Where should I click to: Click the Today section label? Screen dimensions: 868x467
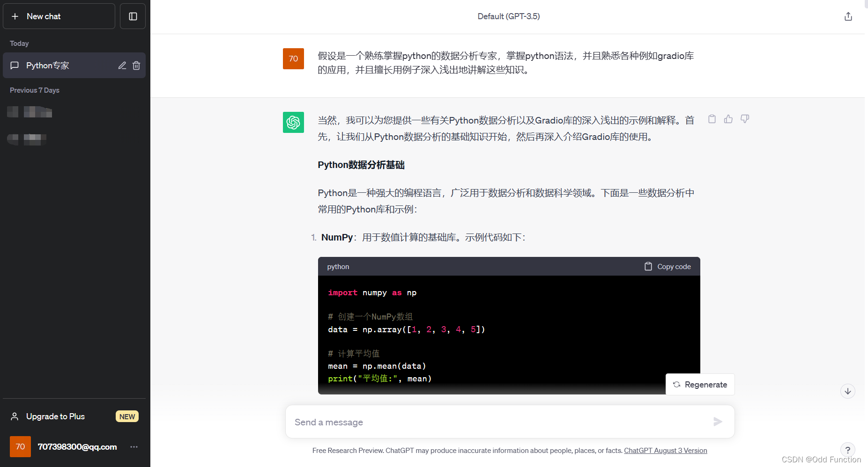(x=19, y=44)
